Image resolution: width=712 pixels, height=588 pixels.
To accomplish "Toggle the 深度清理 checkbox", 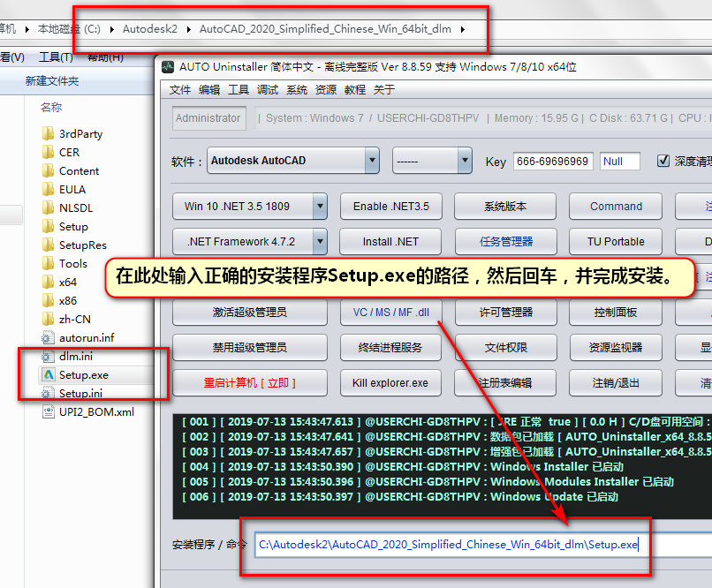I will click(663, 161).
